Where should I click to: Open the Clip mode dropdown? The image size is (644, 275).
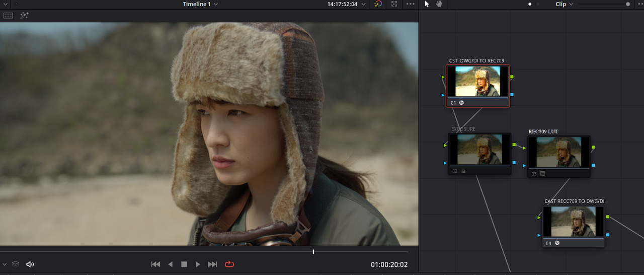click(x=565, y=4)
